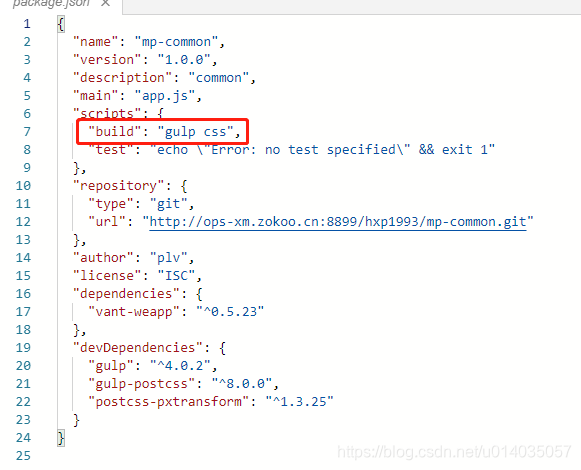Screen dimensions: 581x470
Task: Click the "git" type value
Action: pyautogui.click(x=169, y=204)
